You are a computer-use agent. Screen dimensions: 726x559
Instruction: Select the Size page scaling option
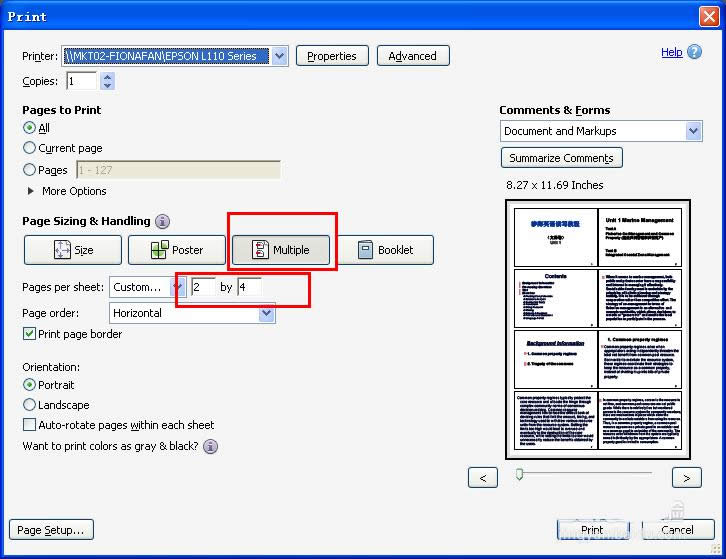[x=72, y=250]
